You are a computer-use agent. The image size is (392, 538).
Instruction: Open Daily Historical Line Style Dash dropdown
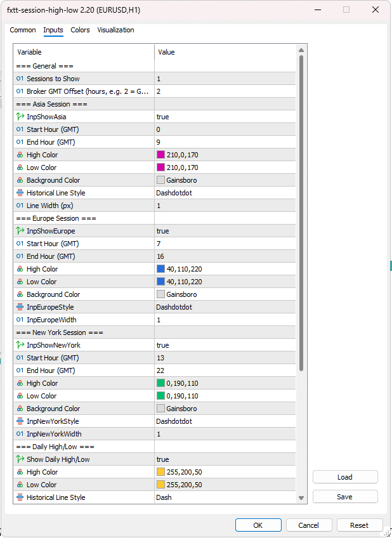225,497
